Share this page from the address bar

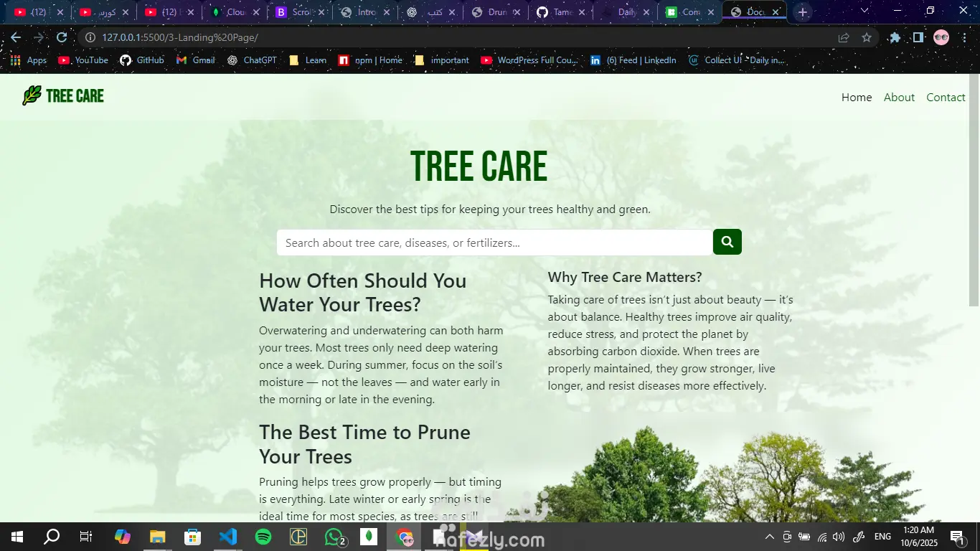tap(844, 37)
